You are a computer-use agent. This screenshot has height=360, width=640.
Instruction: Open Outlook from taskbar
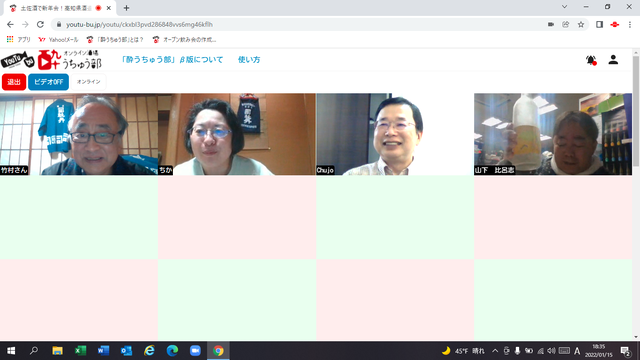pyautogui.click(x=126, y=351)
